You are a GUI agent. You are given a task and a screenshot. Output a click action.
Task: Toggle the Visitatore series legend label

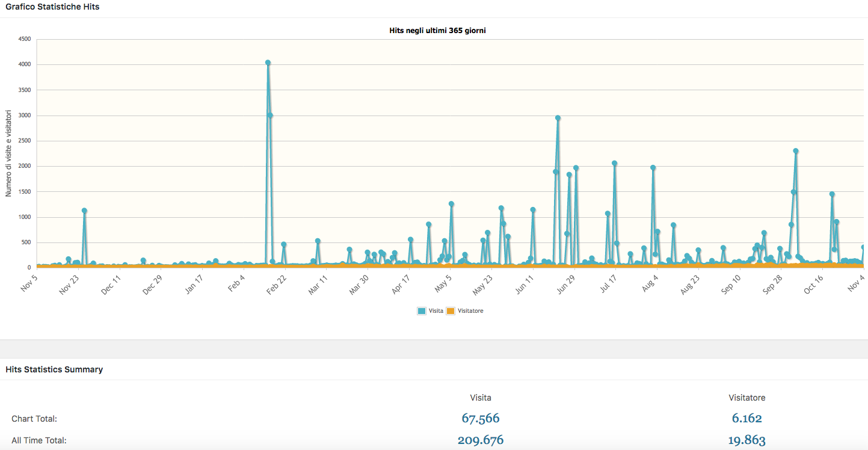click(x=470, y=311)
